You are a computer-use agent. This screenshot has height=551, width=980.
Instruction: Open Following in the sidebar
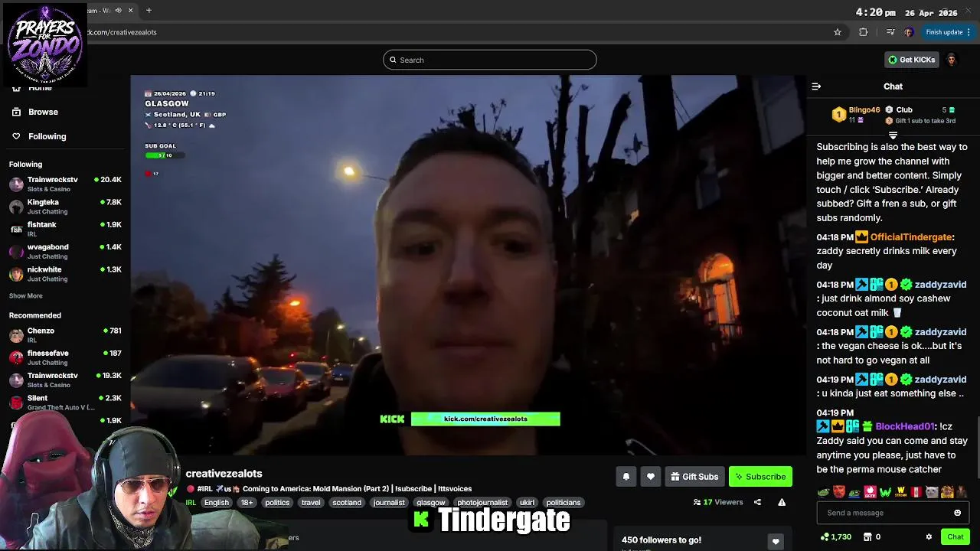47,136
